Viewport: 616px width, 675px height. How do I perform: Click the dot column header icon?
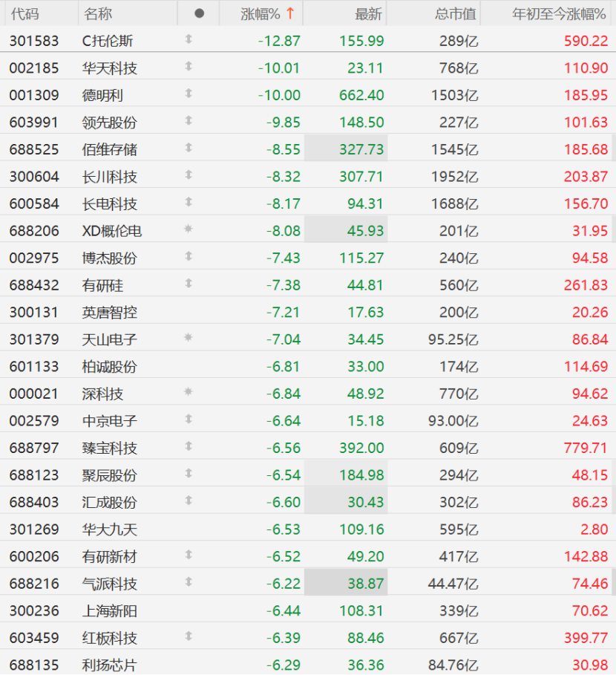199,13
